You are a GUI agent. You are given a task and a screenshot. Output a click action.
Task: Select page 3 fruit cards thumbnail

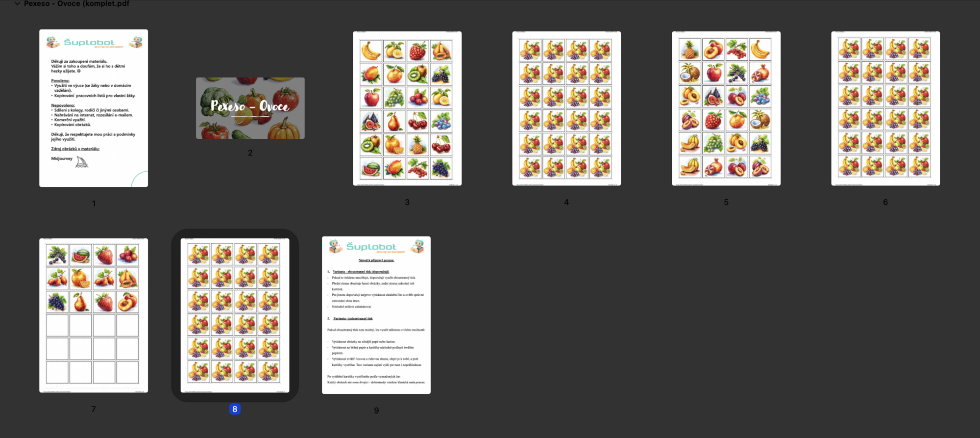click(x=407, y=108)
